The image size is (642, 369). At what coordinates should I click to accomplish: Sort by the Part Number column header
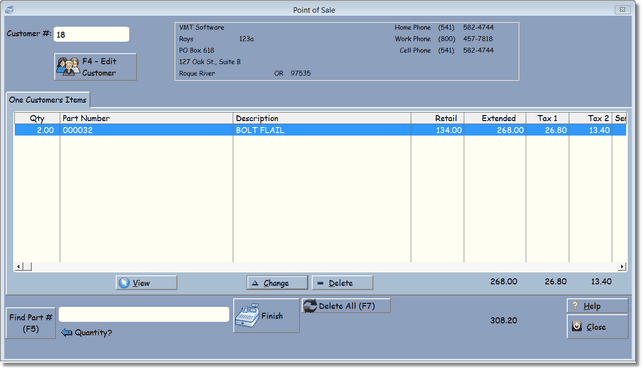click(x=146, y=118)
